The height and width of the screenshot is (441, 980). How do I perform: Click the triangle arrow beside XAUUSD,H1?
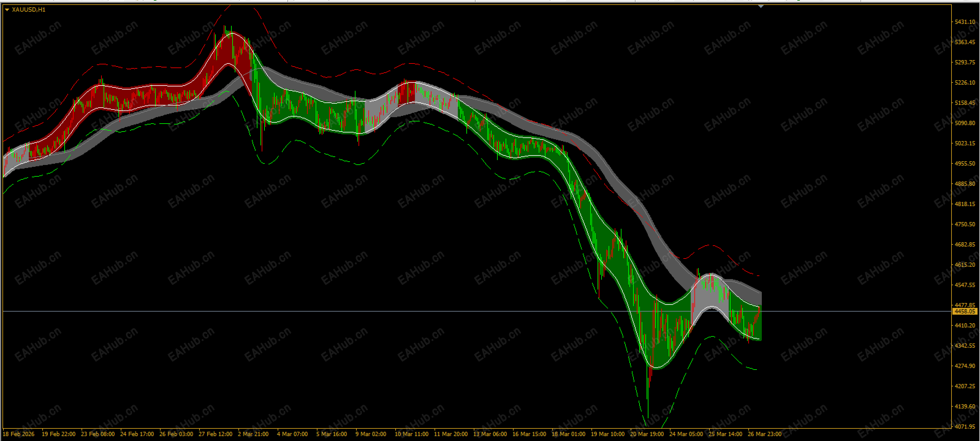[x=7, y=10]
